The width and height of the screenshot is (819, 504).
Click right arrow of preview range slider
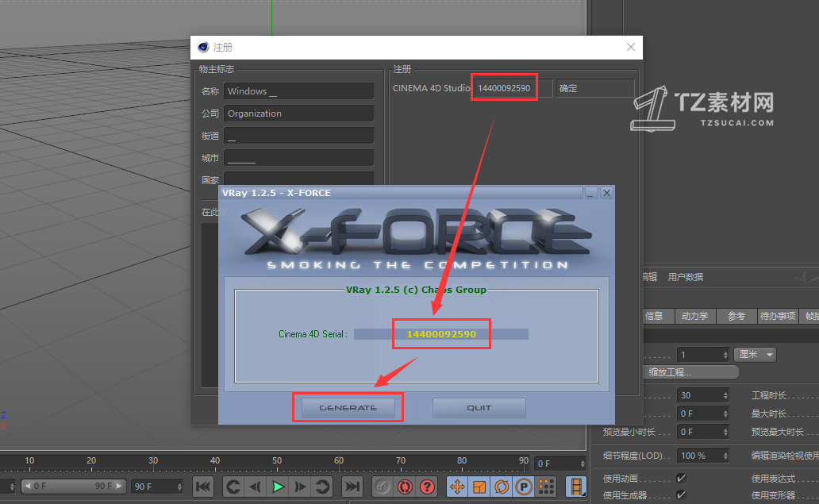click(x=118, y=486)
